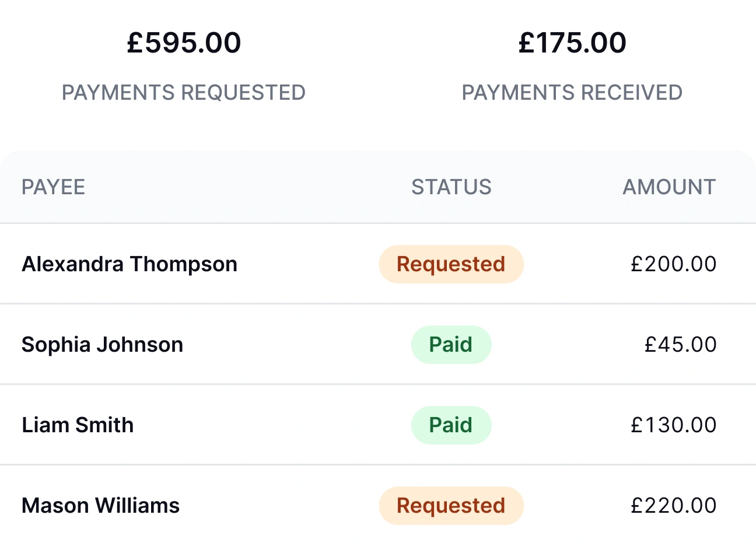Click the Paid badge for Sophia Johnson
The width and height of the screenshot is (756, 546).
pyautogui.click(x=451, y=344)
